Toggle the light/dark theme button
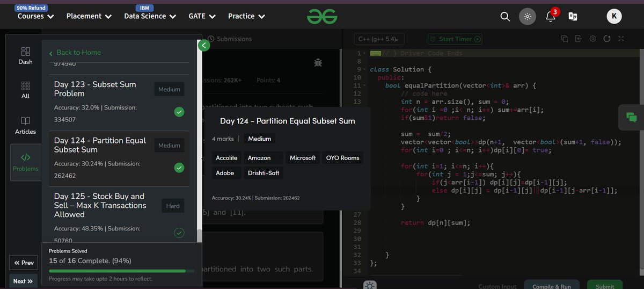 coord(528,16)
